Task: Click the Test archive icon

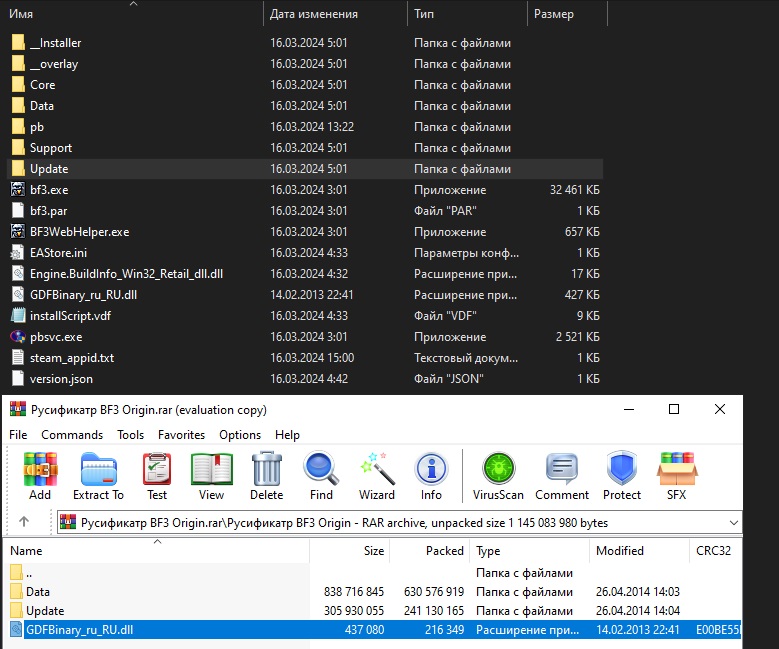Action: point(157,469)
